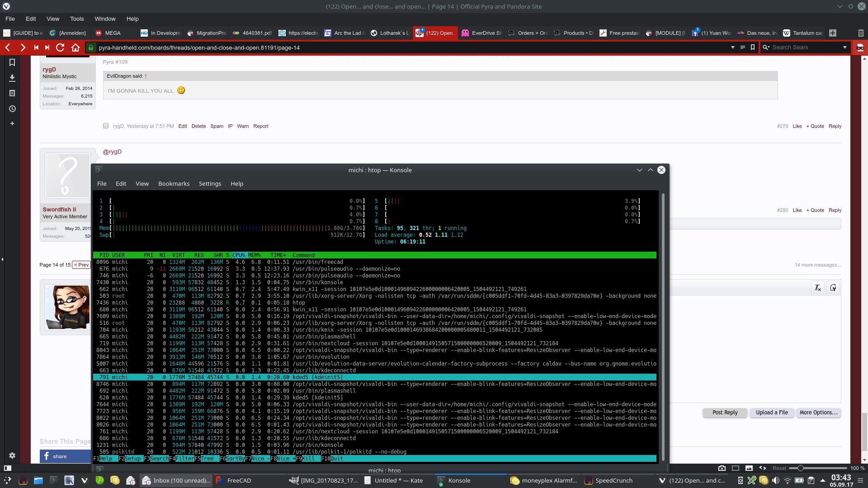The width and height of the screenshot is (868, 488).
Task: Open a new browser tab
Action: 833,33
